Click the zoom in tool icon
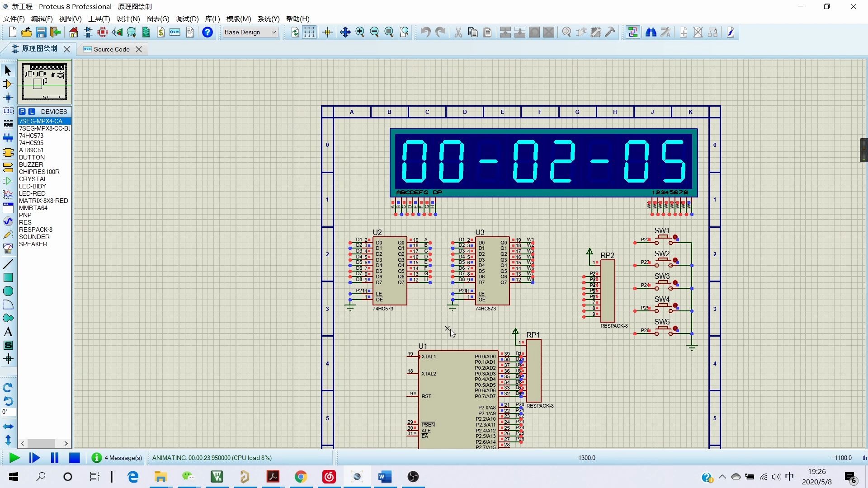This screenshot has width=868, height=488. click(x=359, y=32)
